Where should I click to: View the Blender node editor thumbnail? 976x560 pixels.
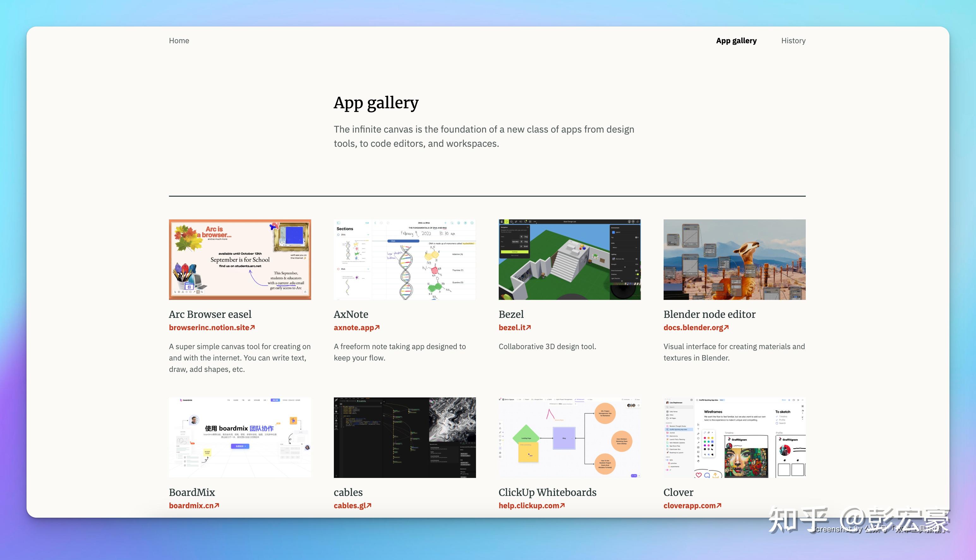(734, 259)
